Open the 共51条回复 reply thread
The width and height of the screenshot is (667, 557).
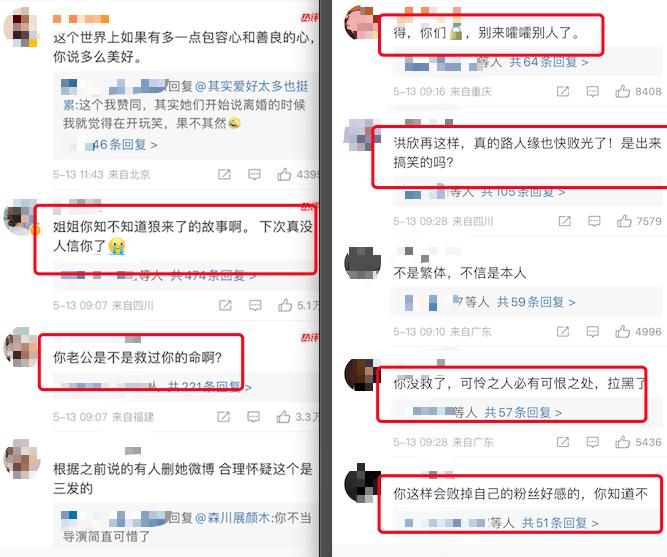click(x=560, y=523)
